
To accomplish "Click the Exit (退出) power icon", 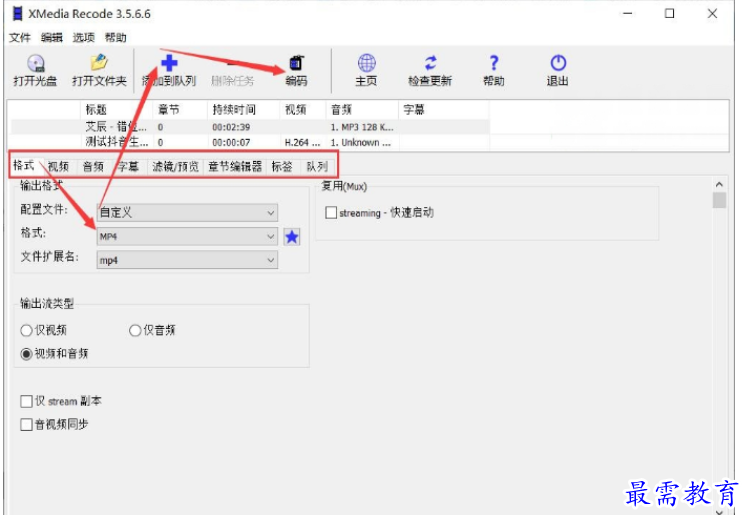I will [x=558, y=64].
